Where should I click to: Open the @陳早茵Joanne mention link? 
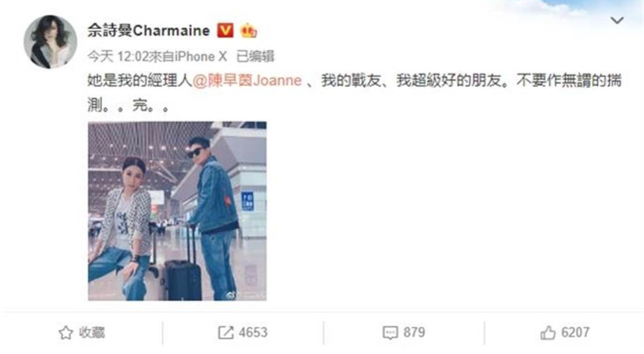(247, 81)
